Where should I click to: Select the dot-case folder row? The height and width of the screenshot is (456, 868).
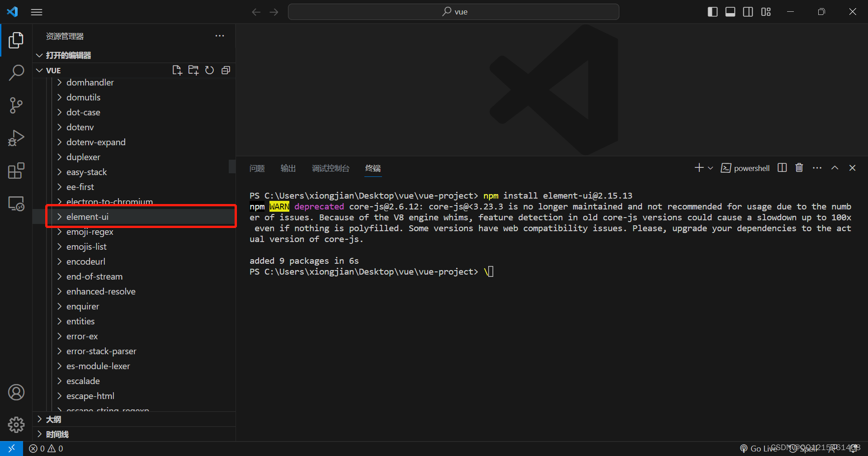[134, 112]
